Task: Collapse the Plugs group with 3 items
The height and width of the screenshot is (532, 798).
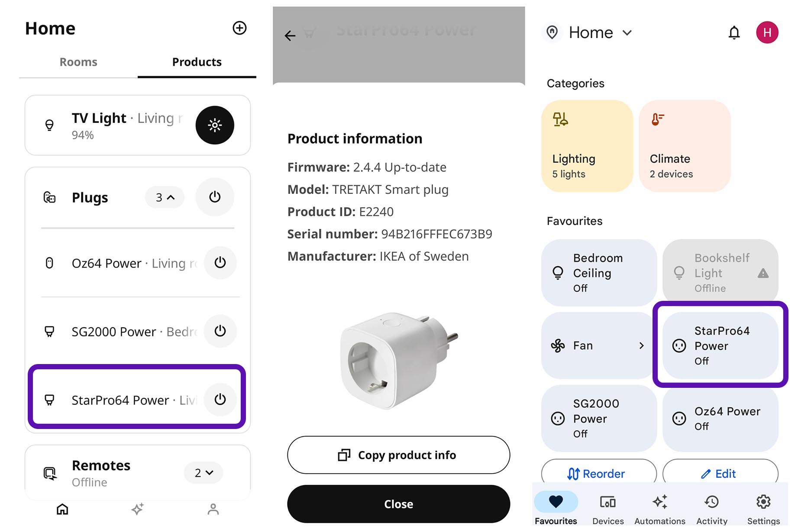Action: click(165, 197)
